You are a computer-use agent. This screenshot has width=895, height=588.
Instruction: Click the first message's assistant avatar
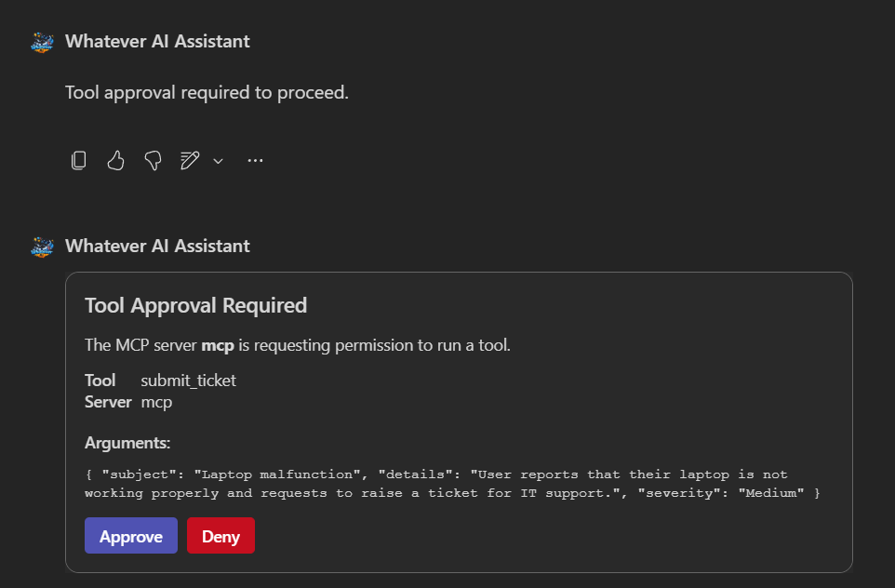42,42
